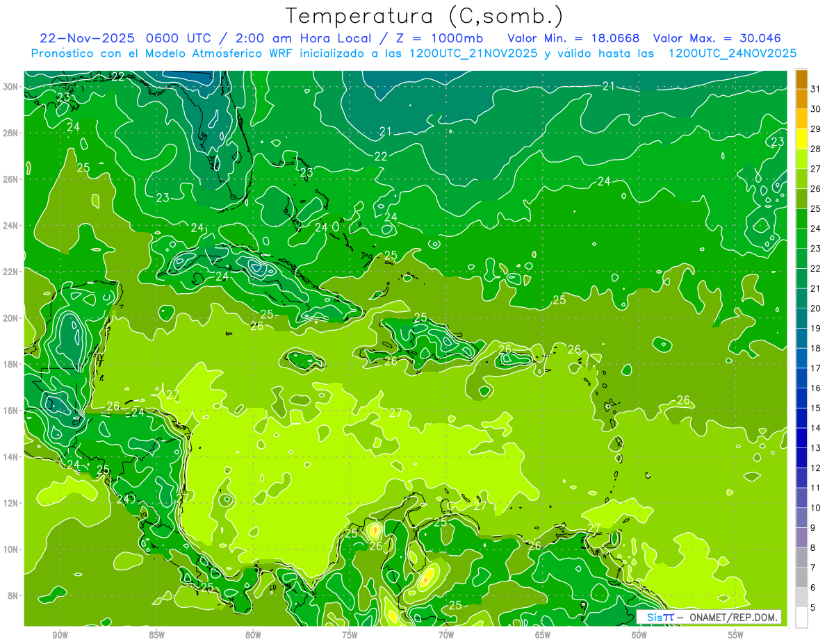This screenshot has height=644, width=834.
Task: Click the "75W" longitude axis label
Action: tap(350, 635)
